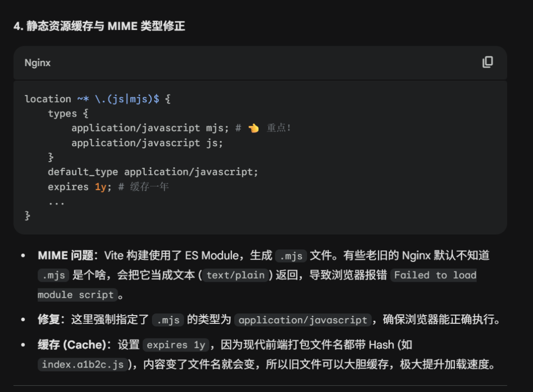Click the inline text/plain code snippet
533x392 pixels.
pos(236,275)
